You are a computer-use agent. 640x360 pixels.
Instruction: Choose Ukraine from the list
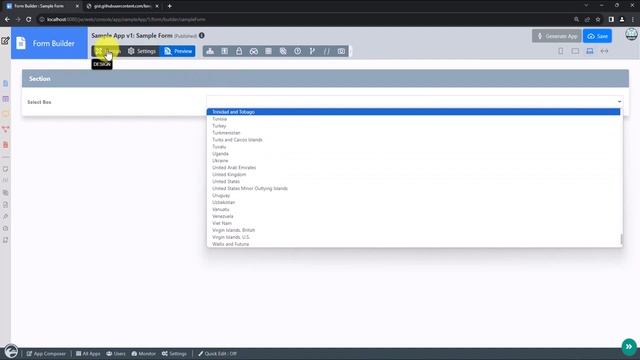tap(413, 160)
